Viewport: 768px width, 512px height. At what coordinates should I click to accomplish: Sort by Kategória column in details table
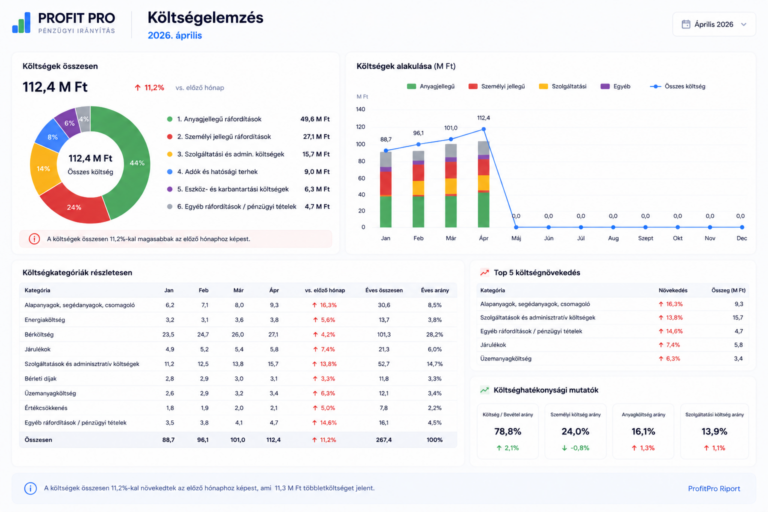[x=37, y=291]
